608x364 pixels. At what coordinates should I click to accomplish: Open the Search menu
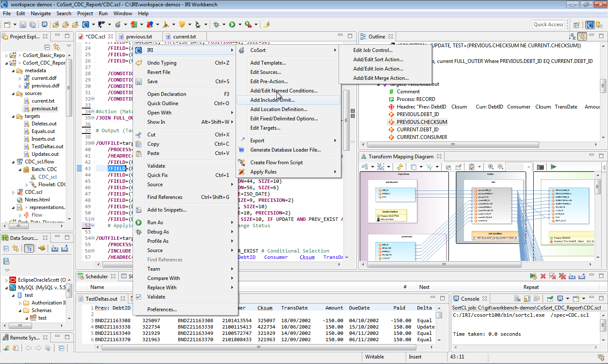[x=64, y=14]
